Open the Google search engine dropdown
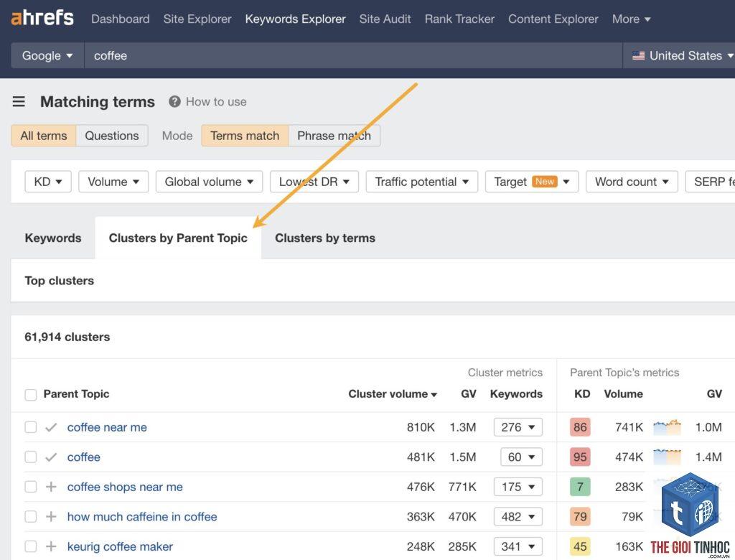 (47, 55)
